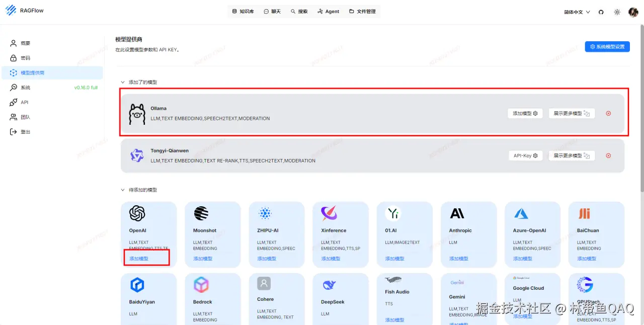Click the Tongyi-Qianwen logo
This screenshot has width=644, height=325.
click(x=137, y=155)
